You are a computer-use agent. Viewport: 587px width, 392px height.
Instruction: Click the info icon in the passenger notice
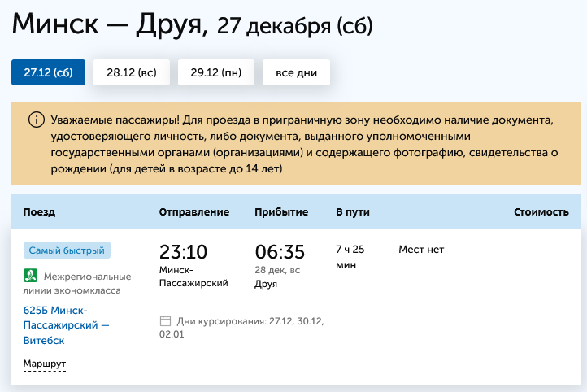(x=37, y=120)
